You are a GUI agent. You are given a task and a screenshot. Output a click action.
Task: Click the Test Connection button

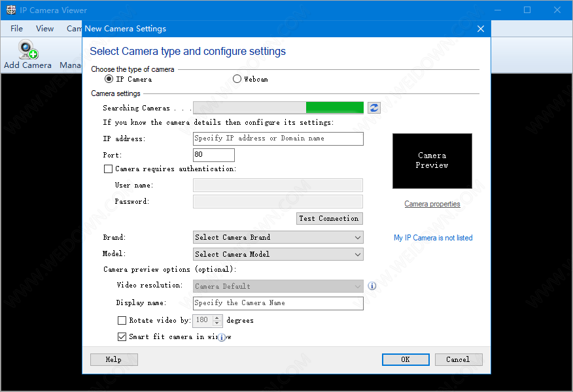click(x=329, y=218)
